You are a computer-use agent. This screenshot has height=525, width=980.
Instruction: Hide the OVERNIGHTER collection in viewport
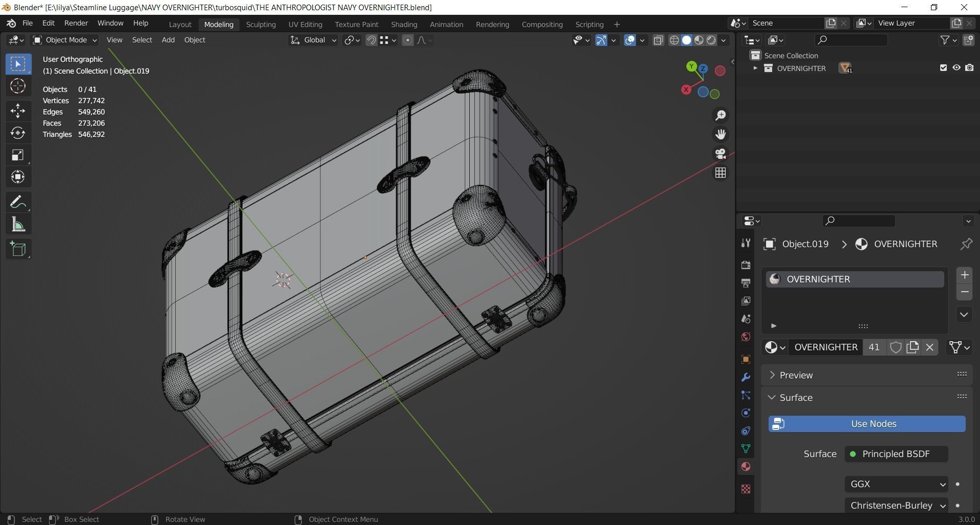[956, 68]
